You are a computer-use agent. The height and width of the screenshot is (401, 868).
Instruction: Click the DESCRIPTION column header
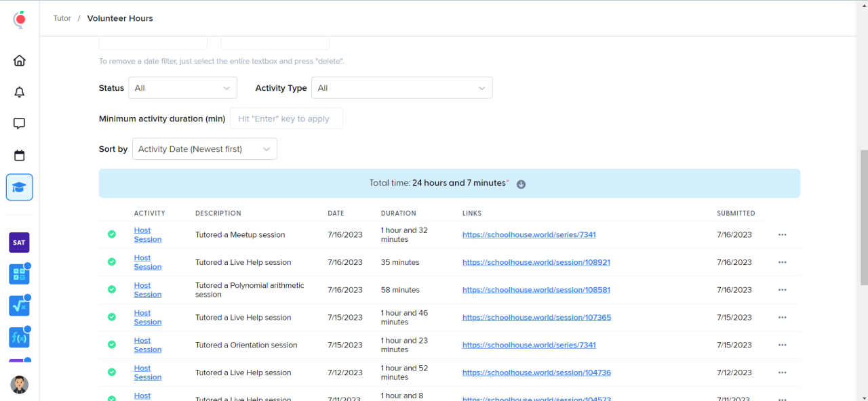pyautogui.click(x=218, y=213)
